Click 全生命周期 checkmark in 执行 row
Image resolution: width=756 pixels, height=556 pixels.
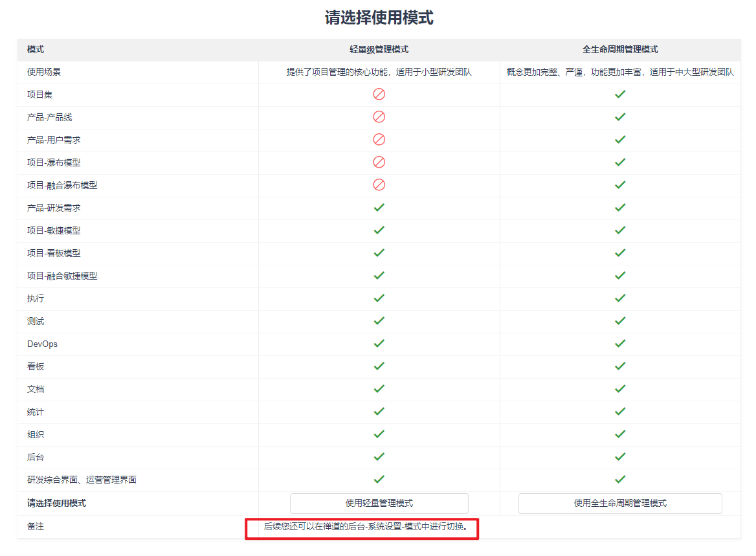(x=620, y=298)
